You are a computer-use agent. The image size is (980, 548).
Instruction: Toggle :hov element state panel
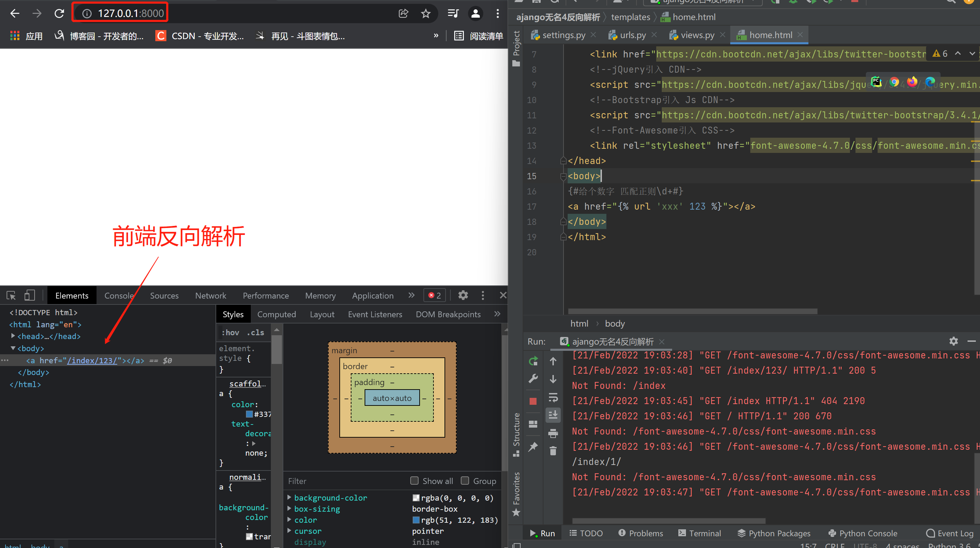click(230, 332)
